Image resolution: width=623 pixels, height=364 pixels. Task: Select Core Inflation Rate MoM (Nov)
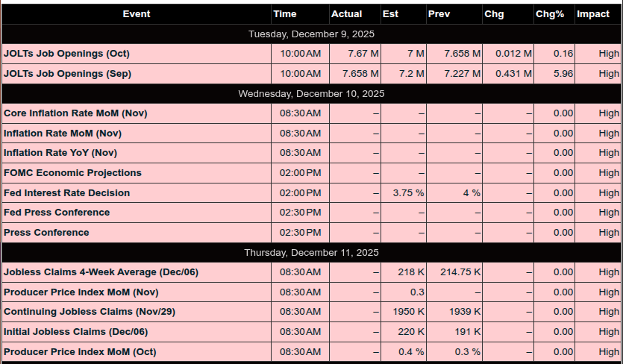pyautogui.click(x=75, y=113)
